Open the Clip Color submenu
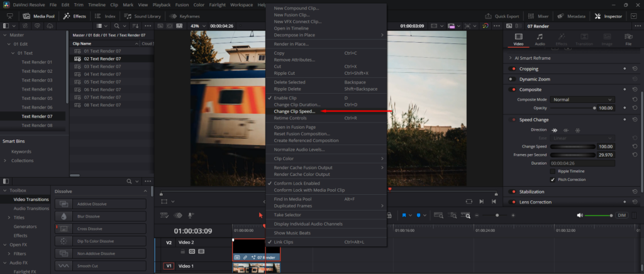 [326, 158]
